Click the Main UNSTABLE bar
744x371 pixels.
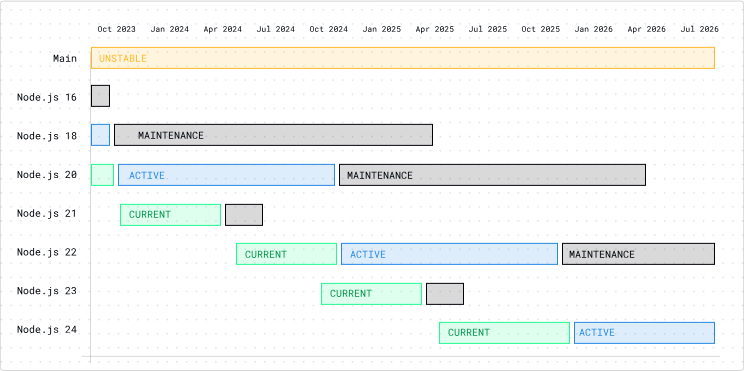[403, 58]
